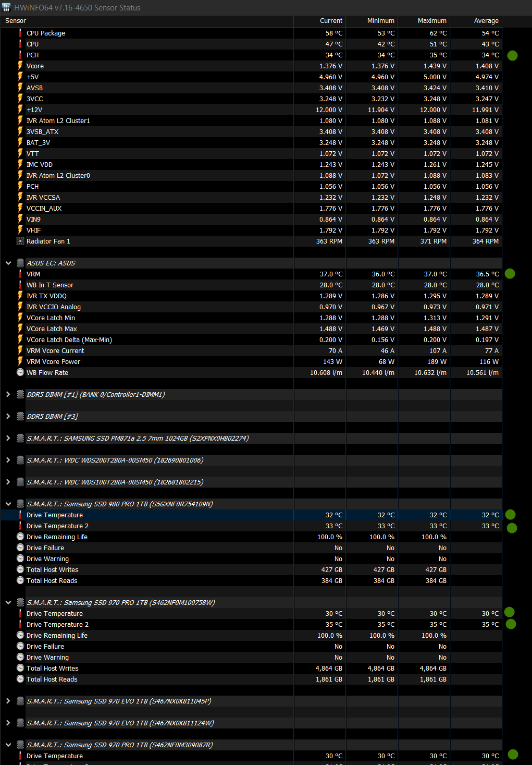Screen dimensions: 532x765
Task: Click the green dot on the PCH temperature row
Action: (x=512, y=55)
